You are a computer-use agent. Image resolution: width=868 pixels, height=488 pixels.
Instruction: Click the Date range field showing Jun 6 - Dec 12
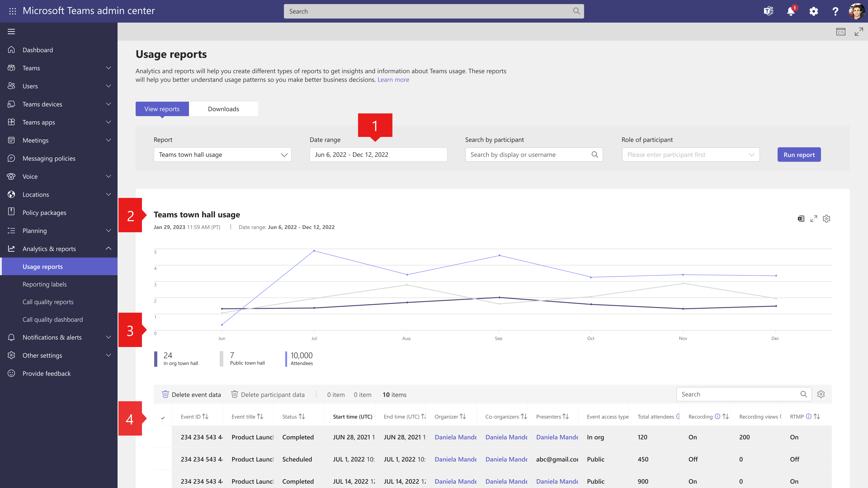point(378,155)
